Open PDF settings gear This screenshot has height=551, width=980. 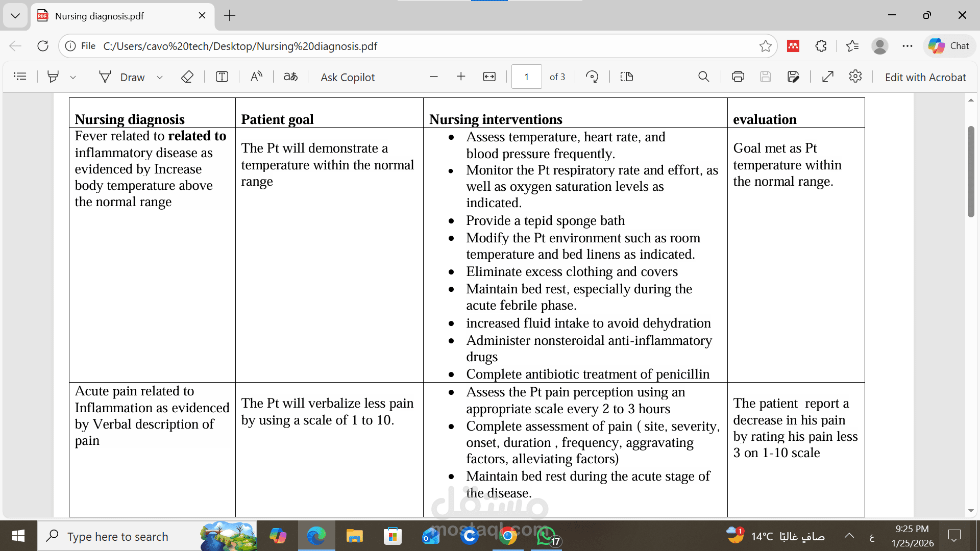(855, 77)
